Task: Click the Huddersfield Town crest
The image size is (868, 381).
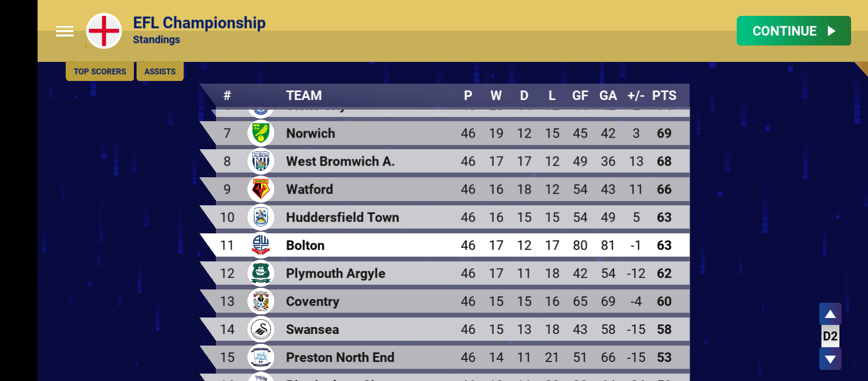Action: pyautogui.click(x=260, y=217)
